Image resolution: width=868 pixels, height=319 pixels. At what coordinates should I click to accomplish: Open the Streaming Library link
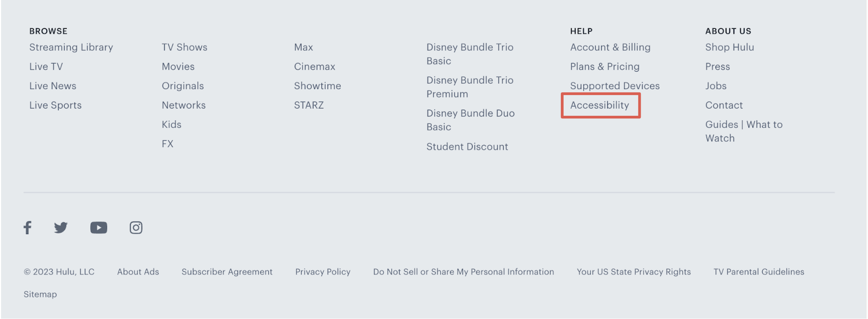point(71,47)
